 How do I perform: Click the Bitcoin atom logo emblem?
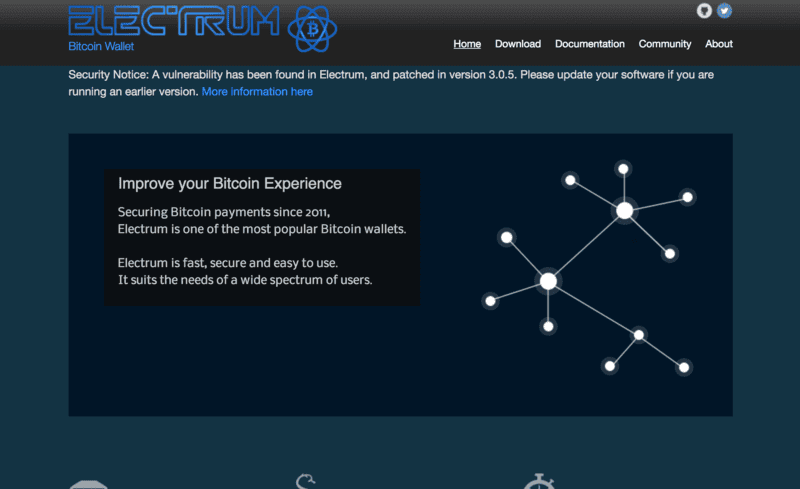(x=312, y=29)
